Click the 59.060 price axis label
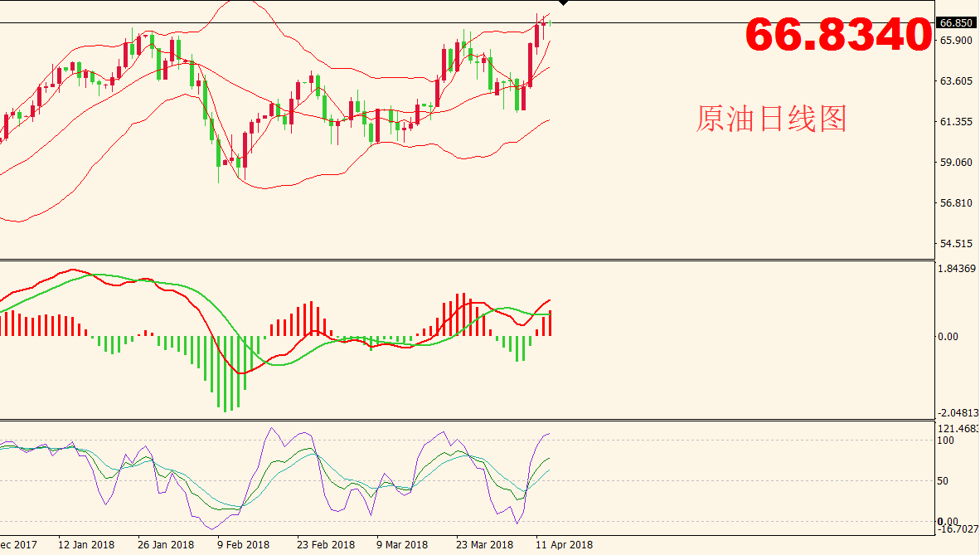This screenshot has height=555, width=980. [955, 163]
